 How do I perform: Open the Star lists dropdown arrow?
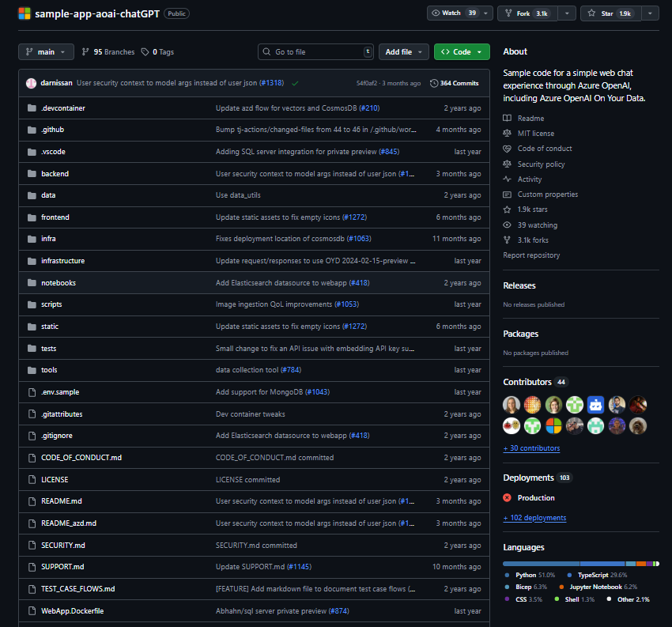650,13
